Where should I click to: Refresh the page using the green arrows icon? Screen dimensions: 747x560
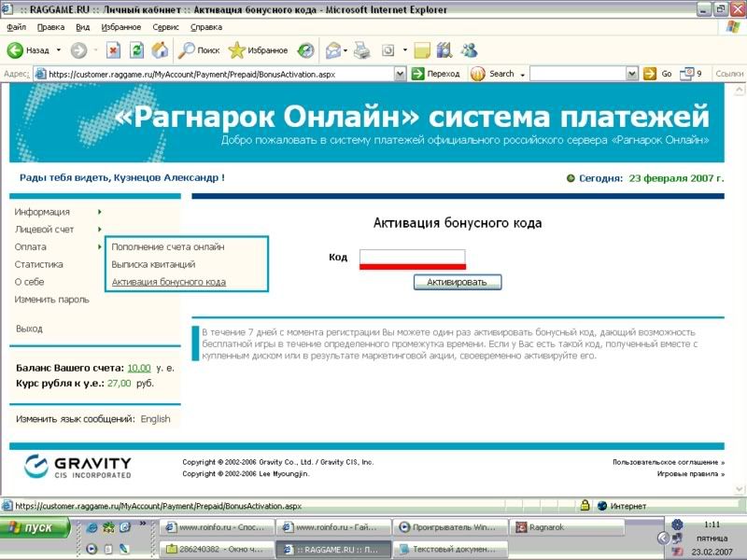[136, 50]
